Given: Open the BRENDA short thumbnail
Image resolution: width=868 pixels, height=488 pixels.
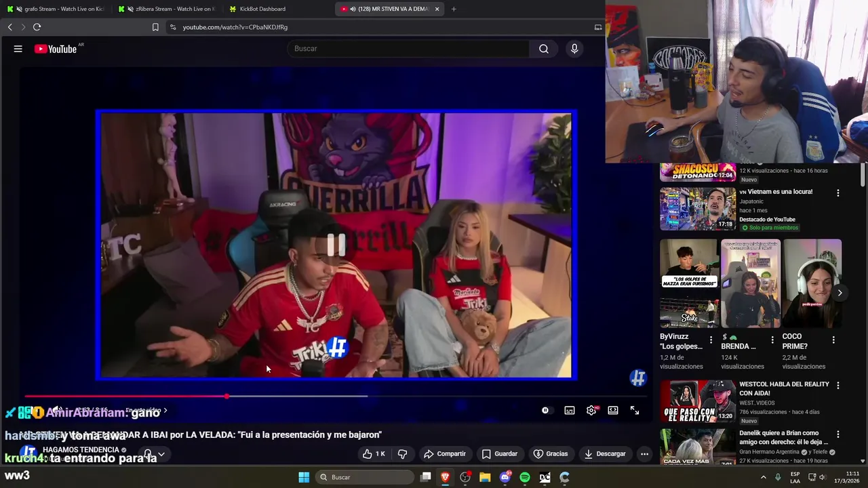Looking at the screenshot, I should pyautogui.click(x=751, y=283).
